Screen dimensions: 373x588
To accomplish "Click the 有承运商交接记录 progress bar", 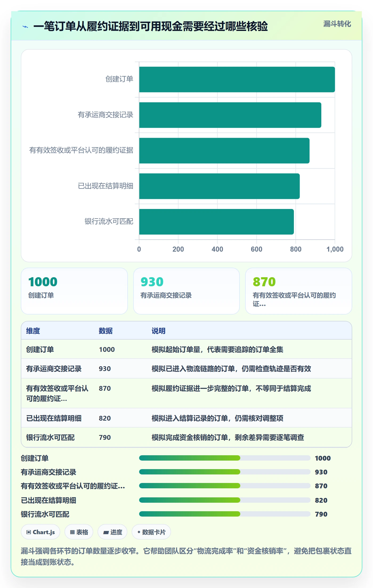I will point(225,472).
